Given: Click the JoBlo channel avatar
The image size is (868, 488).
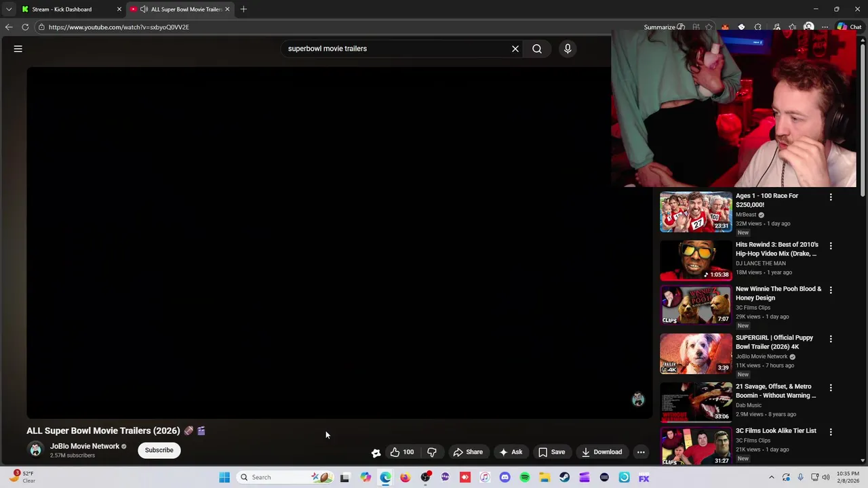Looking at the screenshot, I should coord(35,450).
